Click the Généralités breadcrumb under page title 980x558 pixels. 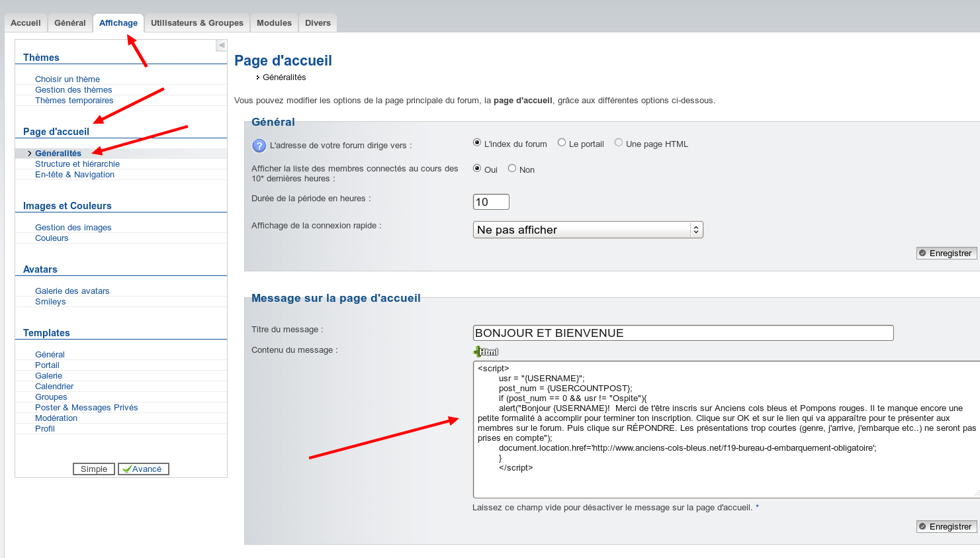click(x=285, y=77)
